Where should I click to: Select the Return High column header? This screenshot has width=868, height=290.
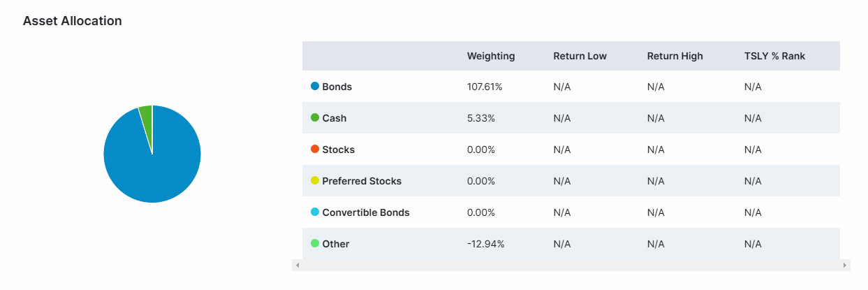tap(675, 56)
